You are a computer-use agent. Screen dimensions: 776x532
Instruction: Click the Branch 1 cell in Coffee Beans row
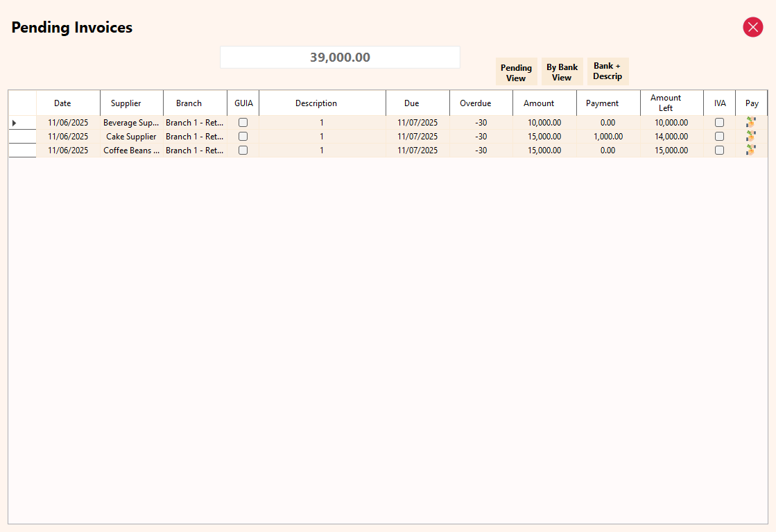[194, 151]
